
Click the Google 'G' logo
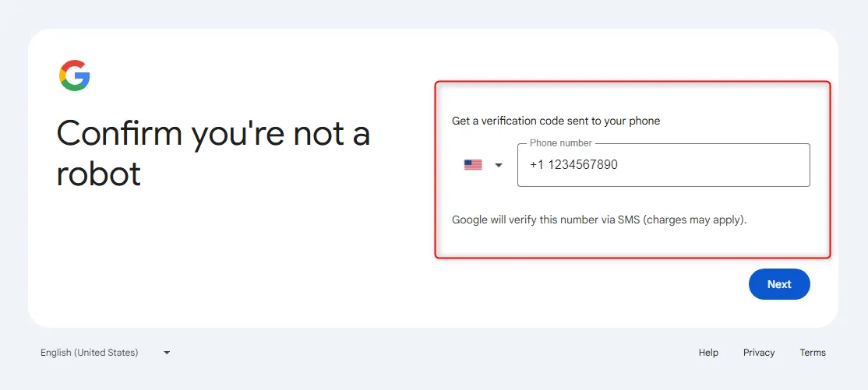[75, 76]
